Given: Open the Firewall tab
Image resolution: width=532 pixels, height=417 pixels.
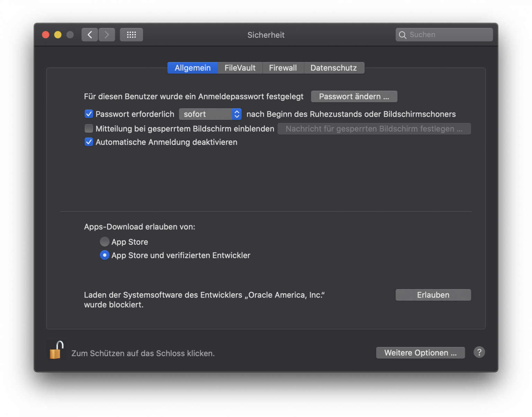Looking at the screenshot, I should pyautogui.click(x=283, y=68).
